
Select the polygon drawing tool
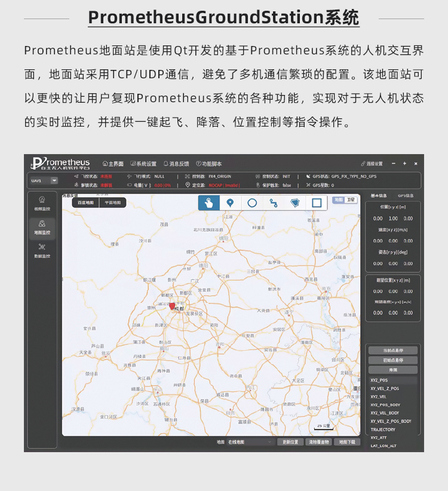click(295, 203)
